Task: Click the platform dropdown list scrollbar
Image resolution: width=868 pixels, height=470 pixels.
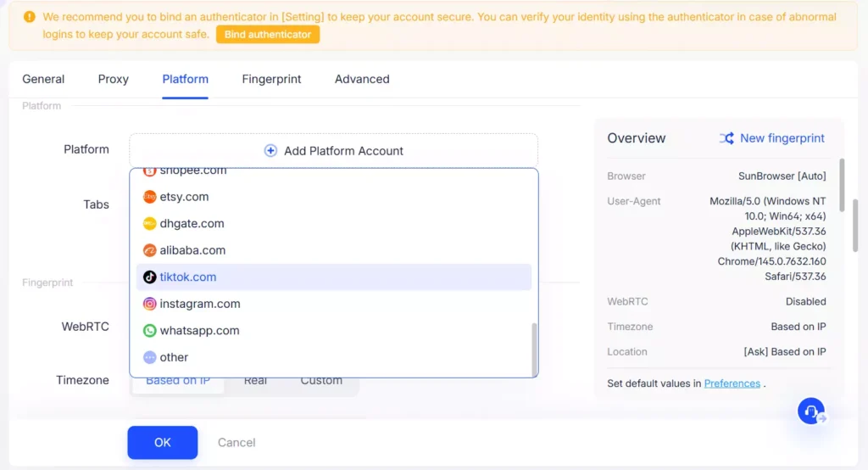Action: tap(534, 348)
